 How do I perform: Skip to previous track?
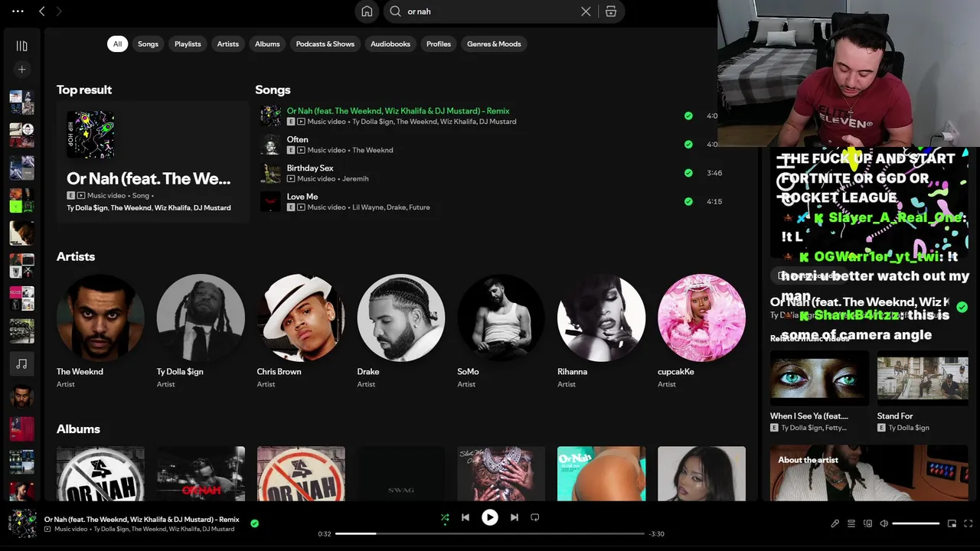click(x=465, y=517)
